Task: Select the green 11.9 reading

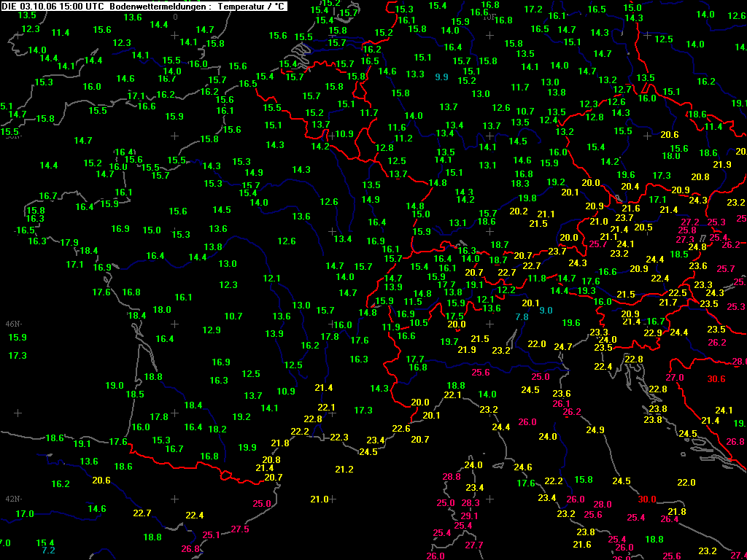Action: pos(391,327)
